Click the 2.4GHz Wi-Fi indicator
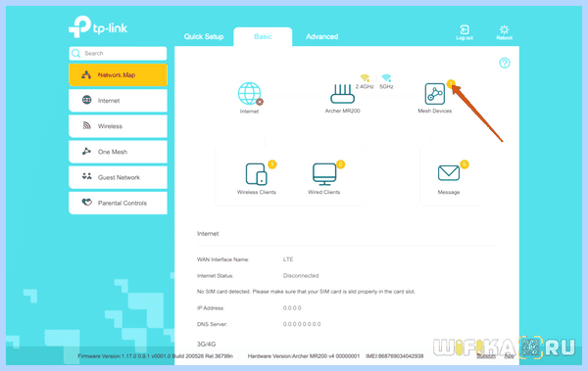The width and height of the screenshot is (588, 371). click(365, 81)
